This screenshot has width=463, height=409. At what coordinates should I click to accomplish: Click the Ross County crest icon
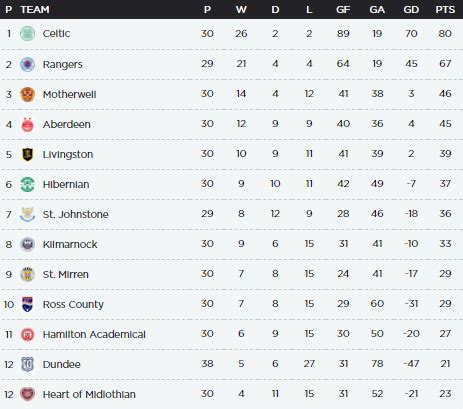tap(27, 304)
